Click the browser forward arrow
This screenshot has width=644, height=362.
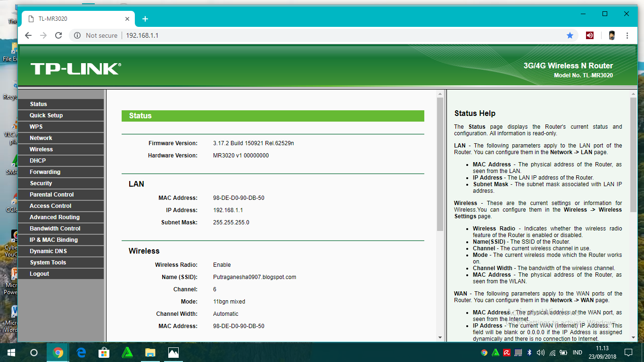43,35
